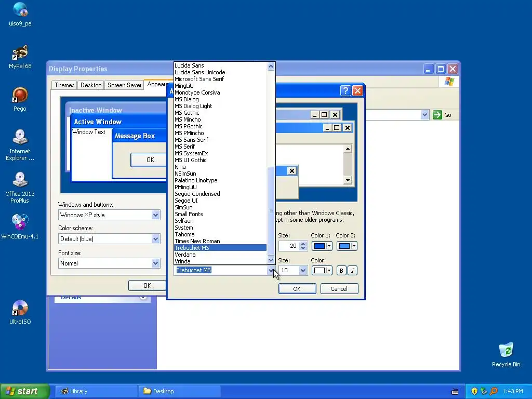The height and width of the screenshot is (399, 532).
Task: Collapse the Trebuchet MS font dropdown
Action: tap(270, 270)
